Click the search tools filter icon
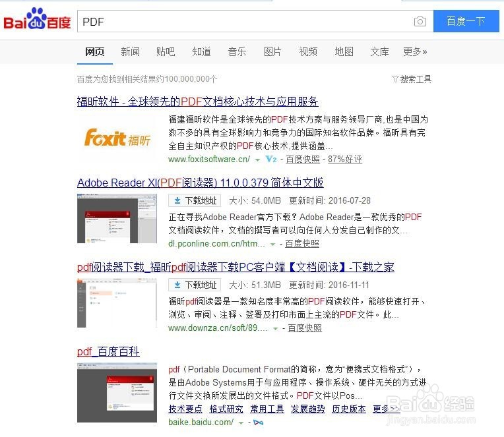This screenshot has height=437, width=504. tap(395, 79)
